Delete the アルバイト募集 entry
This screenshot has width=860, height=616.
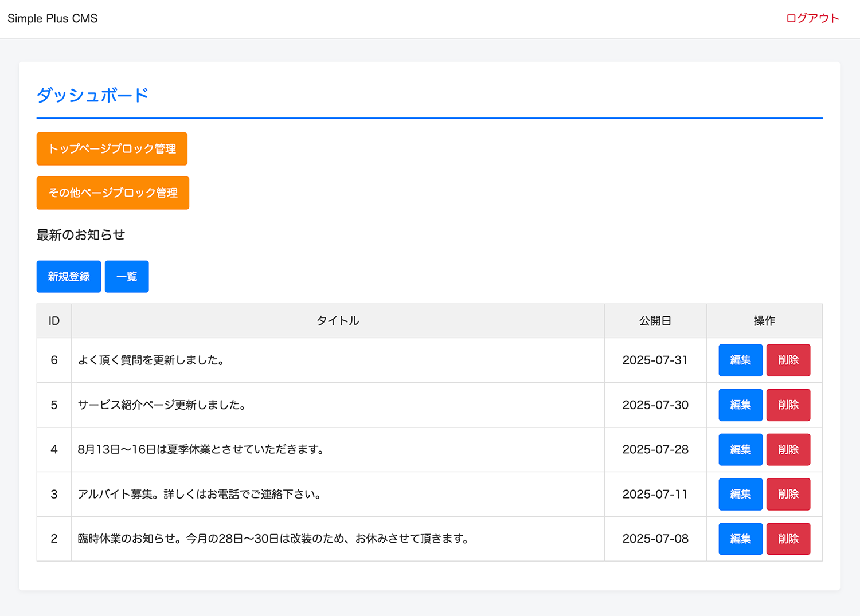(x=788, y=495)
